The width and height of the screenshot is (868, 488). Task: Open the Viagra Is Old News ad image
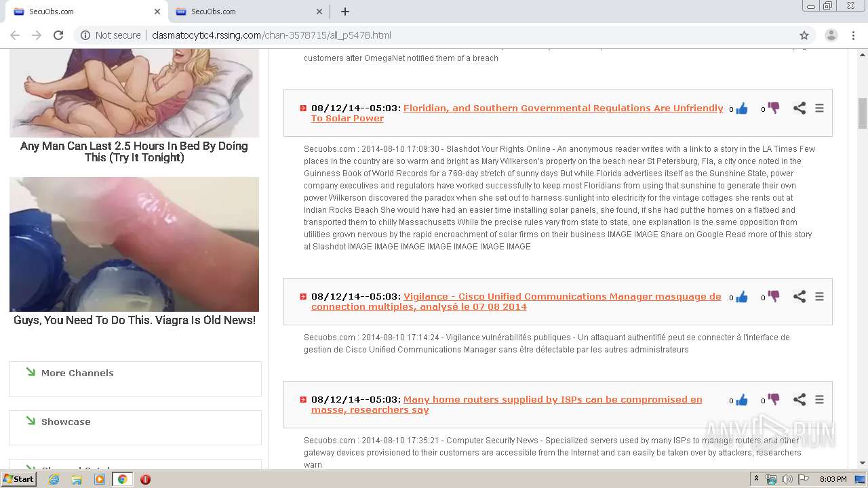134,244
